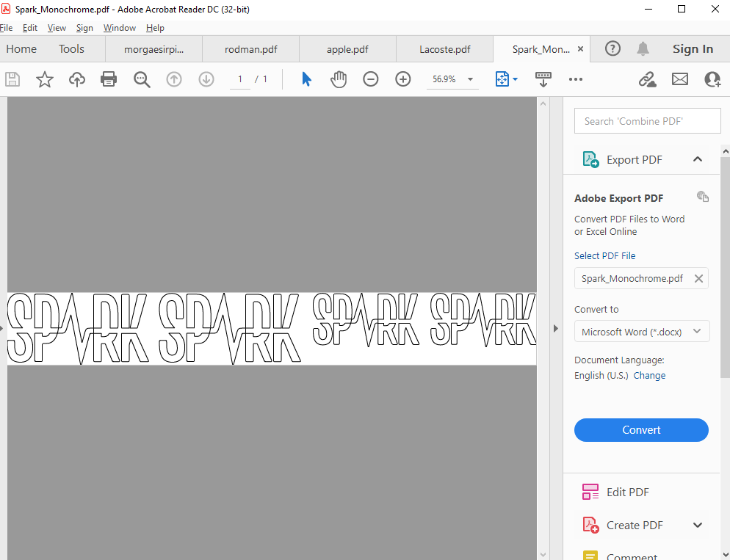Click the Change language link
This screenshot has height=560, width=730.
pos(649,375)
